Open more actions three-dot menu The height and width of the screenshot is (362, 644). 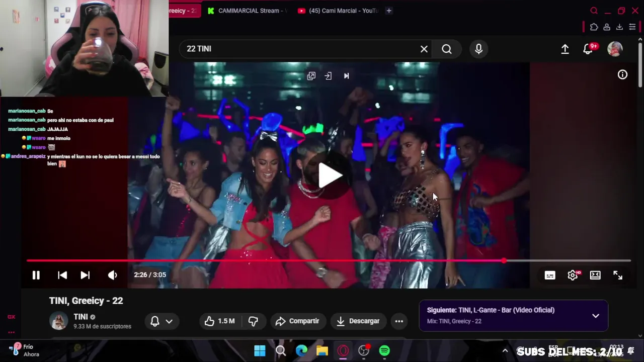[399, 321]
